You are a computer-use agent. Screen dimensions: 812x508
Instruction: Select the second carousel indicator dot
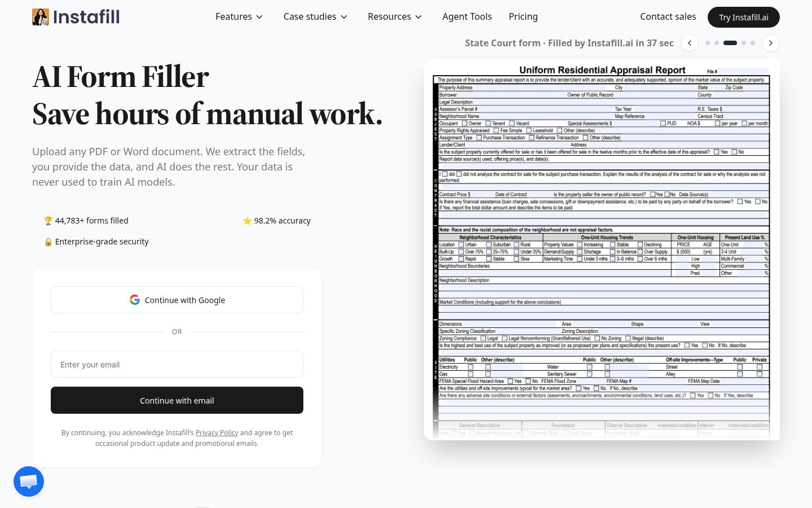click(x=717, y=43)
